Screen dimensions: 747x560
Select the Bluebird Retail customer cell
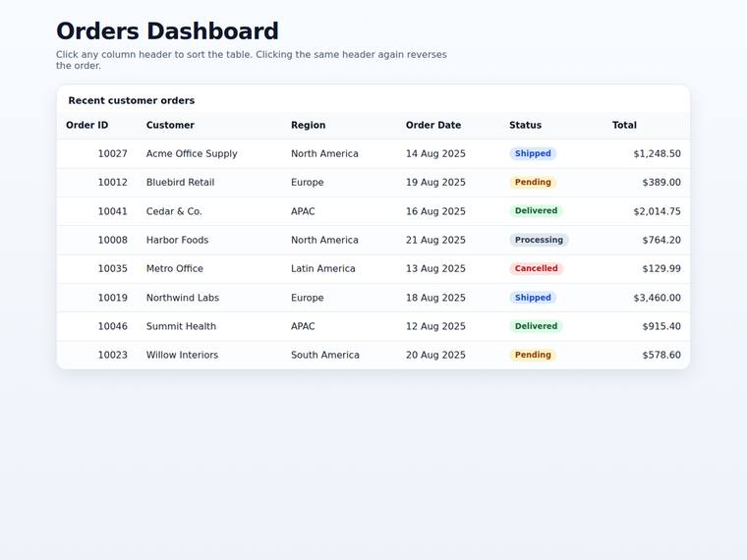click(209, 183)
